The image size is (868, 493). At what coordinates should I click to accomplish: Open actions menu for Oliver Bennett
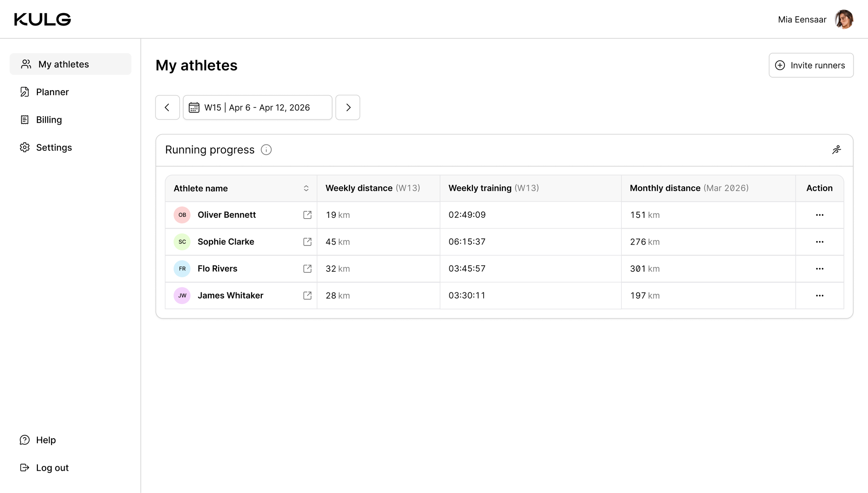[819, 215]
